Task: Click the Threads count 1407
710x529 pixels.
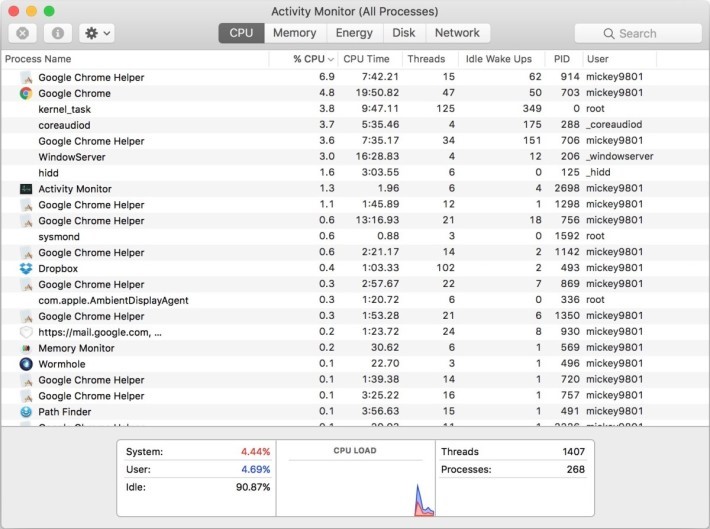Action: (x=573, y=452)
